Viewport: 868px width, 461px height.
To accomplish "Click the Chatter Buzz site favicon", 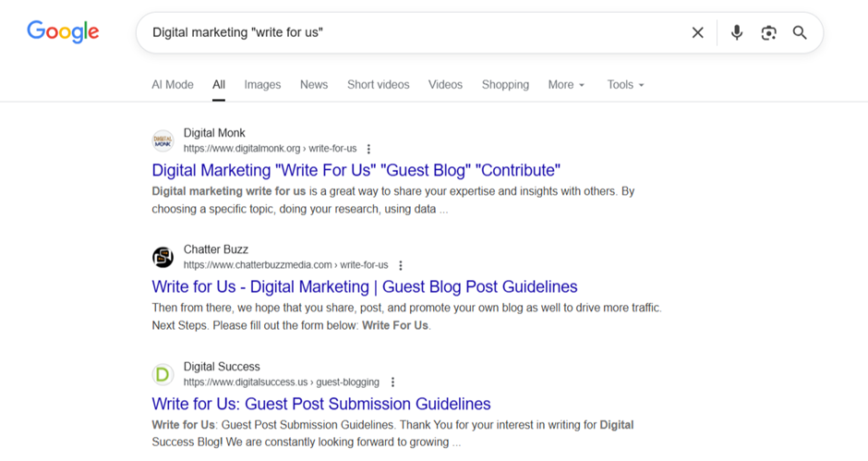I will pos(163,257).
